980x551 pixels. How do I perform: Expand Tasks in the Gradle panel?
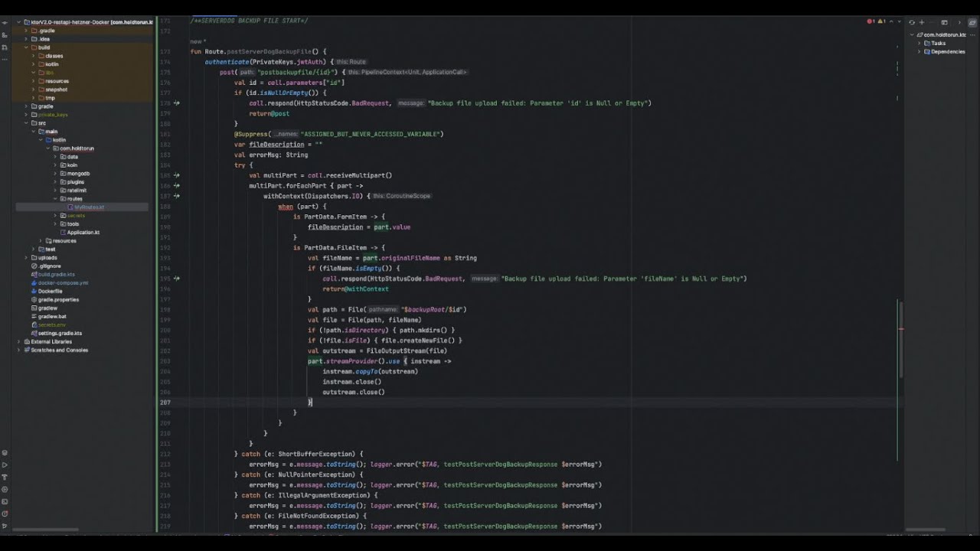(919, 43)
